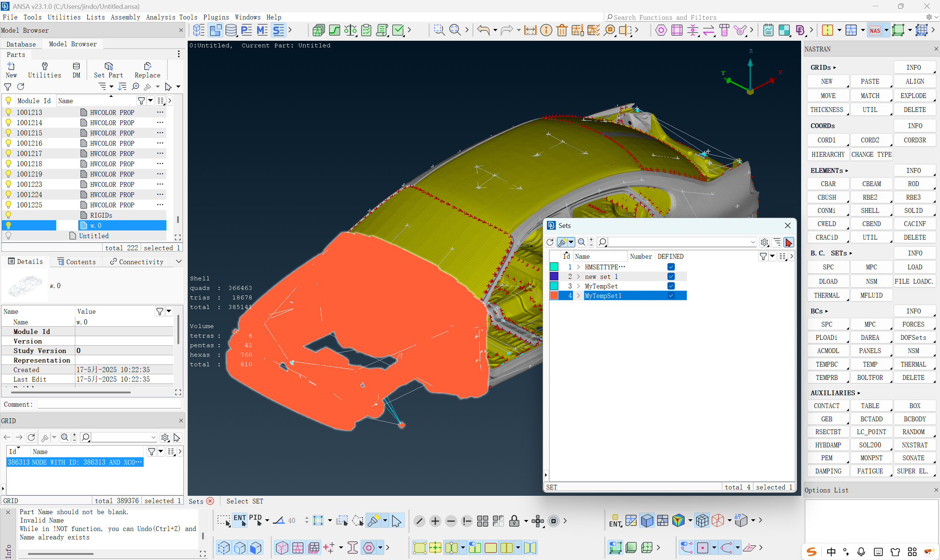Click the orange color swatch of MyTempSet1
This screenshot has width=940, height=560.
pyautogui.click(x=554, y=296)
